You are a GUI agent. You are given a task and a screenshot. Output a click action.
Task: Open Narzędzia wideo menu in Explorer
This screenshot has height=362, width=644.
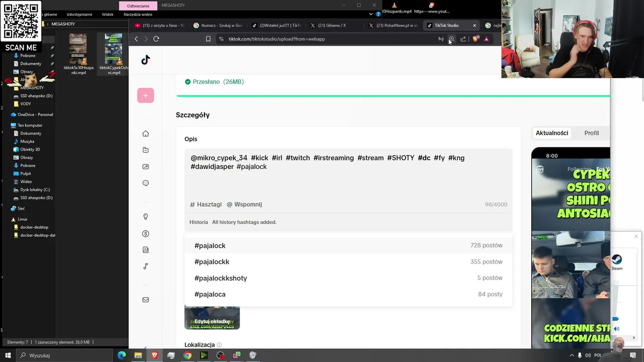[138, 14]
